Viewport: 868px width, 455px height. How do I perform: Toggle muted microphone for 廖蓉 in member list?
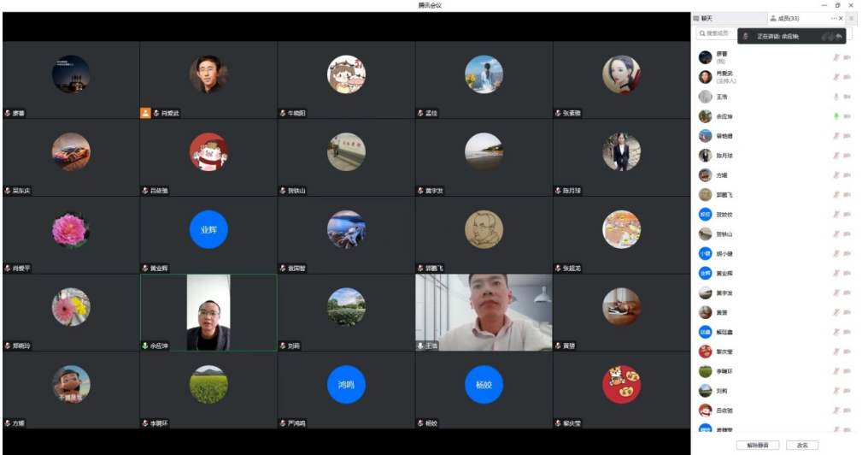click(x=836, y=57)
